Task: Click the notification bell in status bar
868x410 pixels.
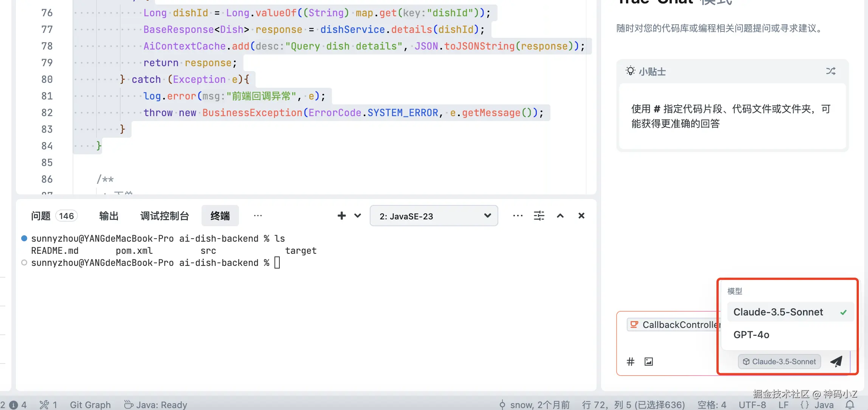Action: click(850, 405)
